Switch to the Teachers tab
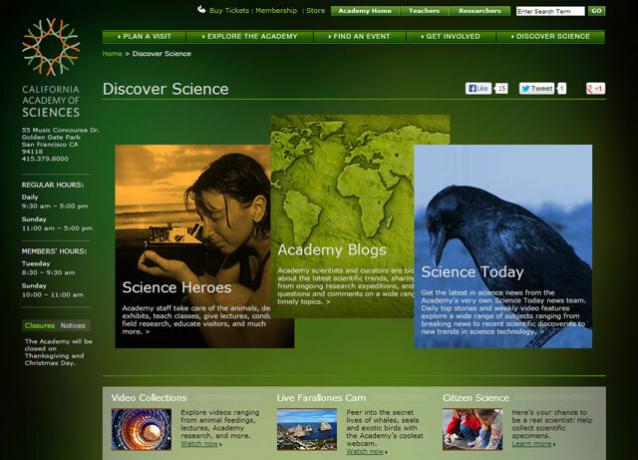Viewport: 638px width, 460px height. coord(424,11)
